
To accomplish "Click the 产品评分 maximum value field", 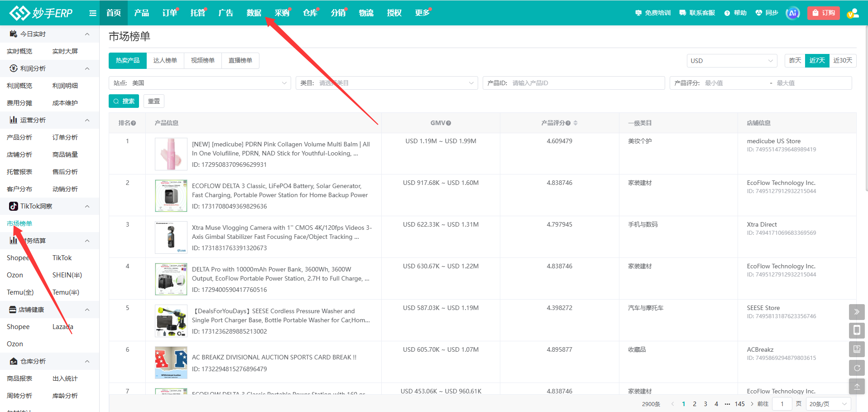I will click(x=812, y=83).
